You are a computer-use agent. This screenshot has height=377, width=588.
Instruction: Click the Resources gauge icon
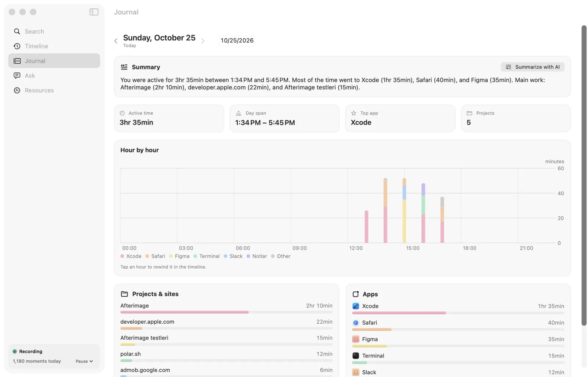tap(17, 90)
